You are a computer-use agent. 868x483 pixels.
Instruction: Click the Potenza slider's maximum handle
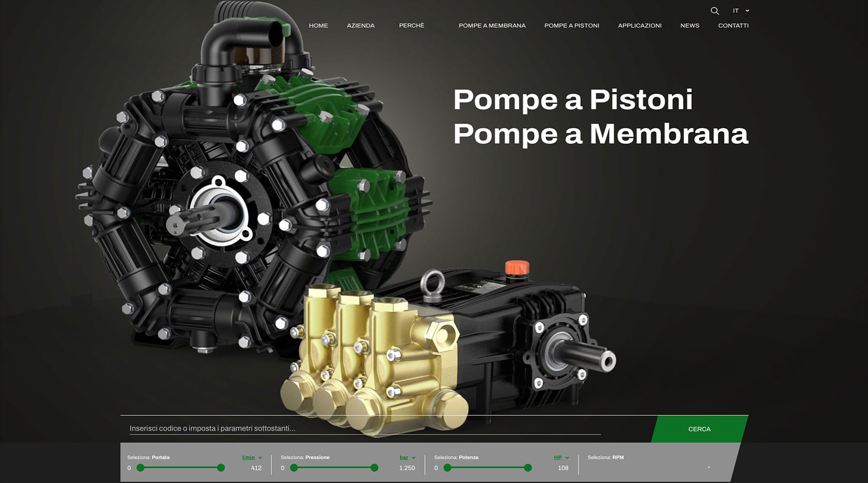tap(528, 468)
